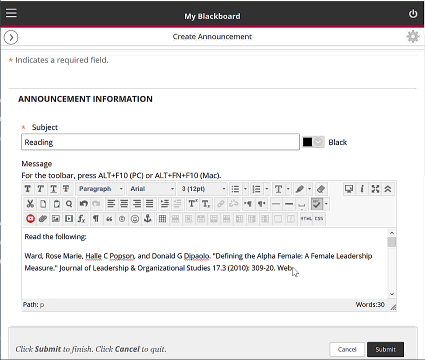Open the hamburger navigation menu
This screenshot has height=360, width=425.
pyautogui.click(x=11, y=13)
